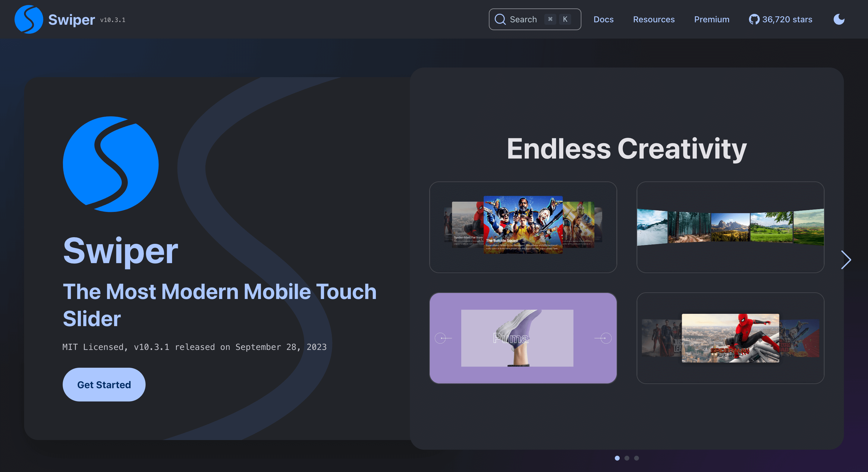Open the Premium nav item

(x=711, y=19)
